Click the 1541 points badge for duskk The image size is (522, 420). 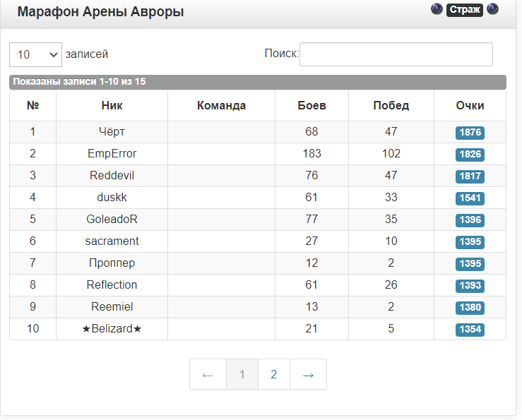470,198
